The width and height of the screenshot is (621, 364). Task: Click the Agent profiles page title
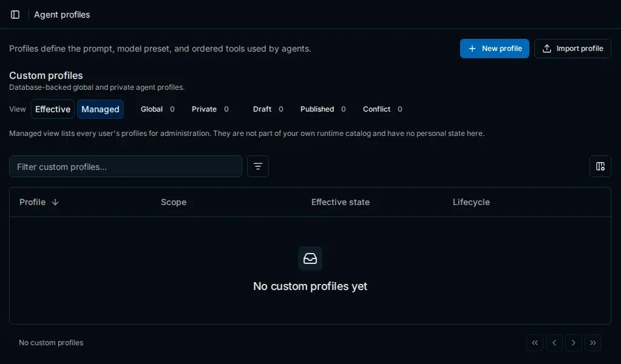pos(62,15)
